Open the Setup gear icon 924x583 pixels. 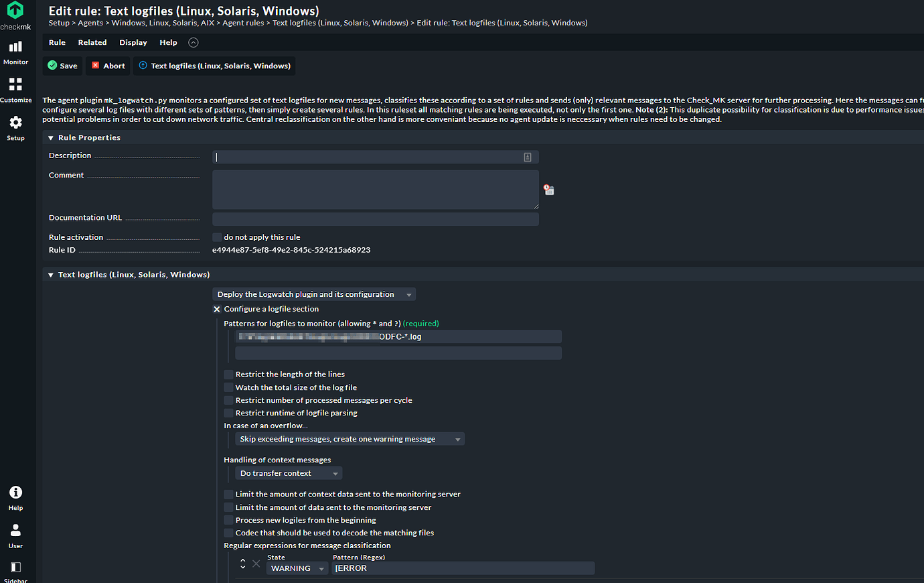tap(15, 123)
